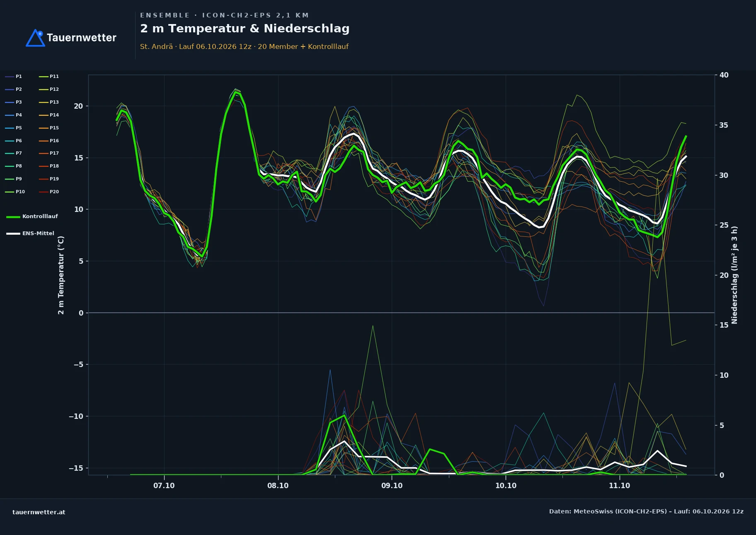Screen dimensions: 756x535
Task: Select the P7 legend entry
Action: click(x=14, y=153)
